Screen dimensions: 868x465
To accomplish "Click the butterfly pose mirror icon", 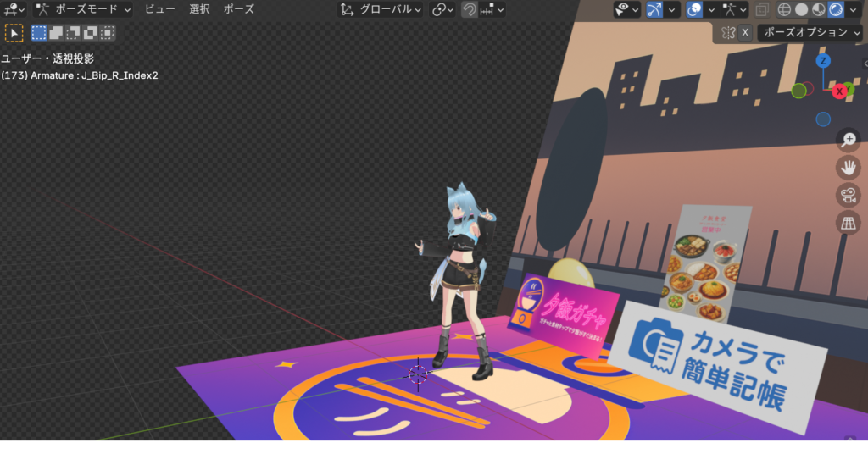I will (728, 33).
